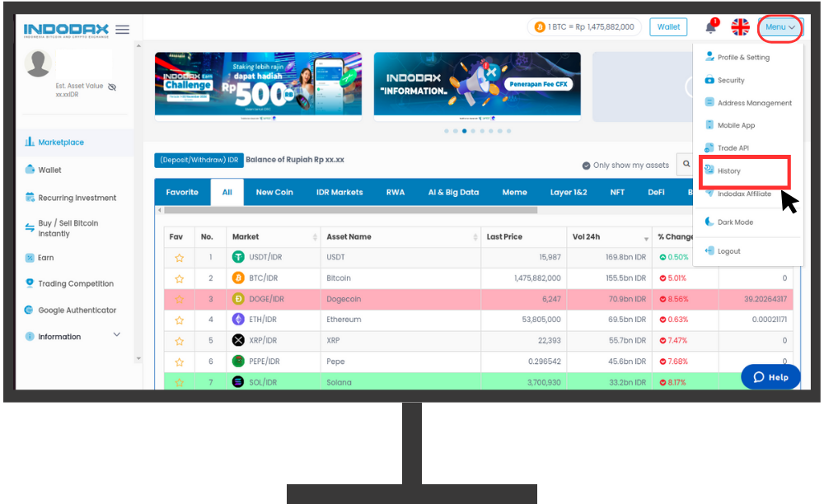Open the XRP/IDR market pair
Viewport: 824px width, 504px height.
[263, 341]
